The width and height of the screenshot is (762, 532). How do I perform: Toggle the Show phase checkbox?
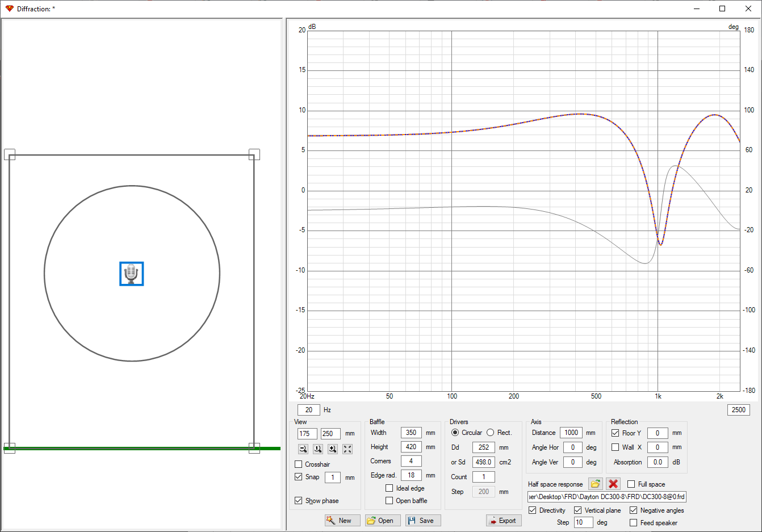pos(299,501)
